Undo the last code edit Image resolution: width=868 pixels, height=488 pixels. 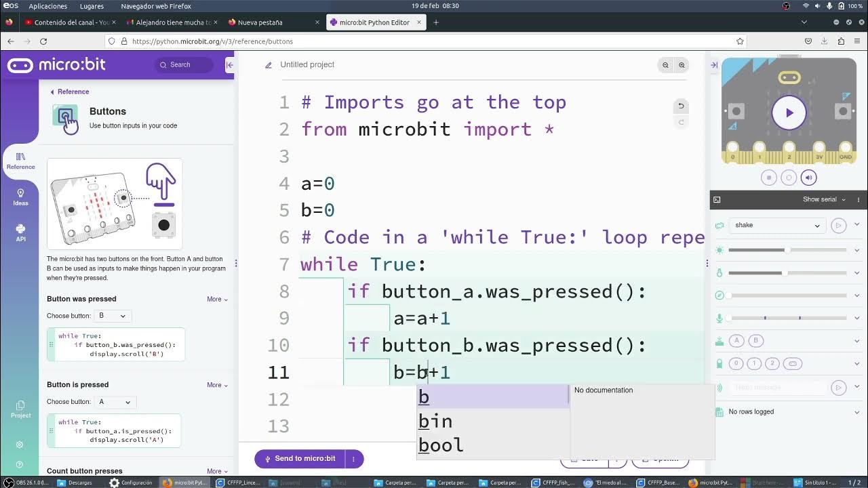click(681, 106)
